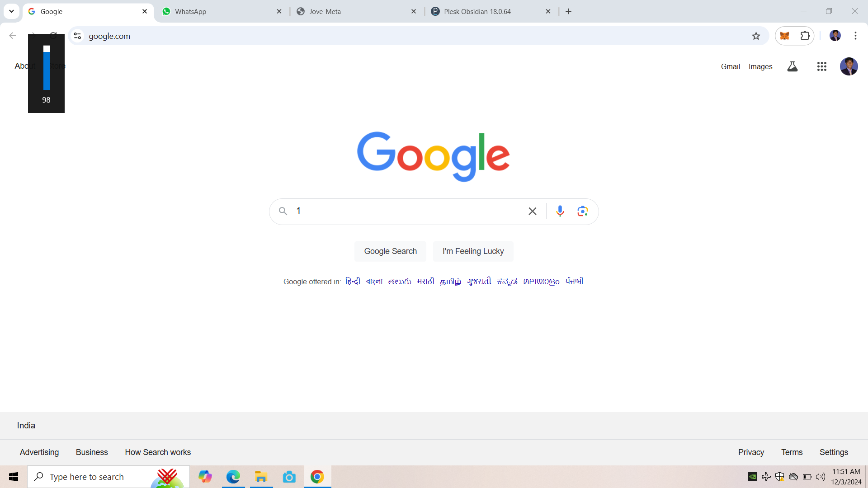The image size is (868, 488).
Task: Click the Google logo
Action: point(434,156)
